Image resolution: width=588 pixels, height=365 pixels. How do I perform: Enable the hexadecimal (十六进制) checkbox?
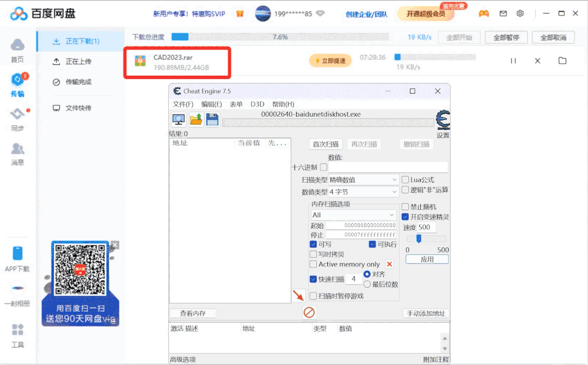tap(323, 167)
